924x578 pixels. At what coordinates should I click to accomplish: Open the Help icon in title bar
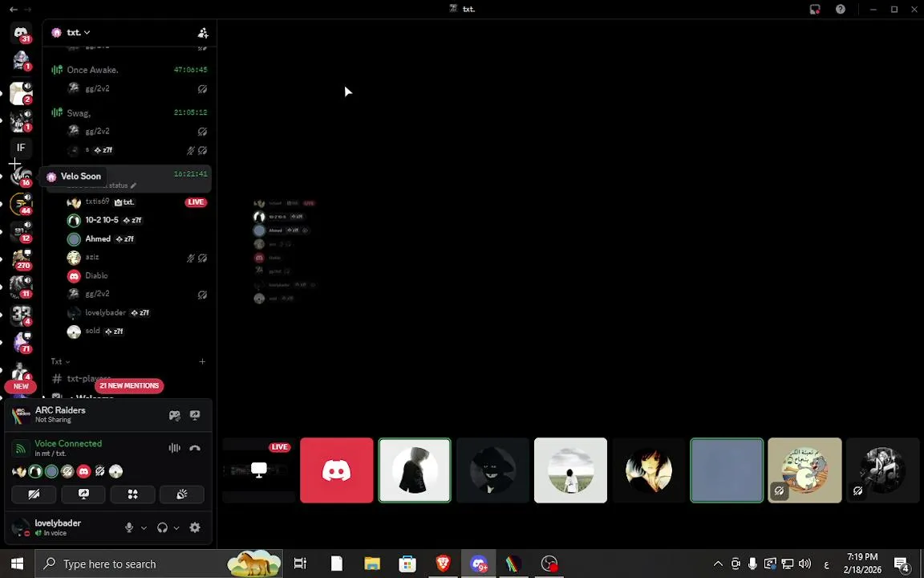point(841,9)
